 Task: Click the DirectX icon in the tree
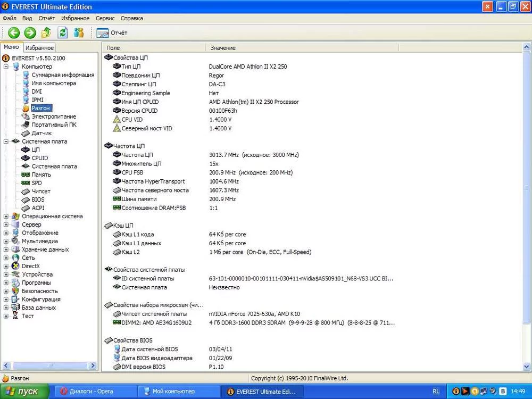coord(15,266)
